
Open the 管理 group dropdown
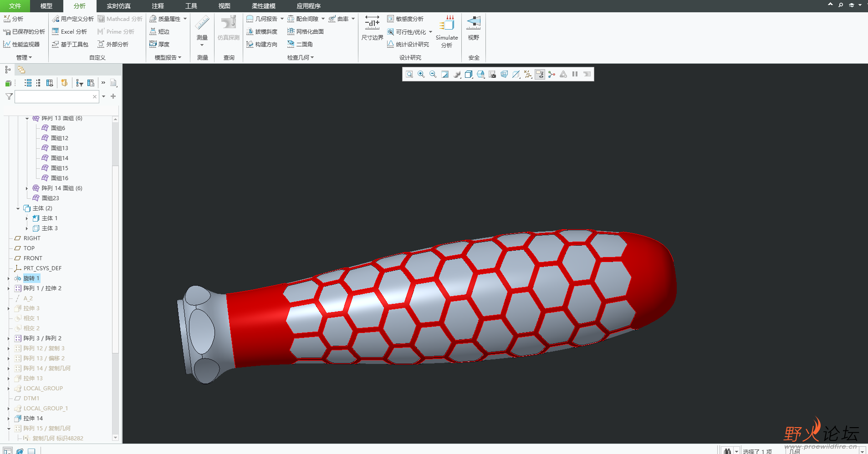pyautogui.click(x=24, y=57)
